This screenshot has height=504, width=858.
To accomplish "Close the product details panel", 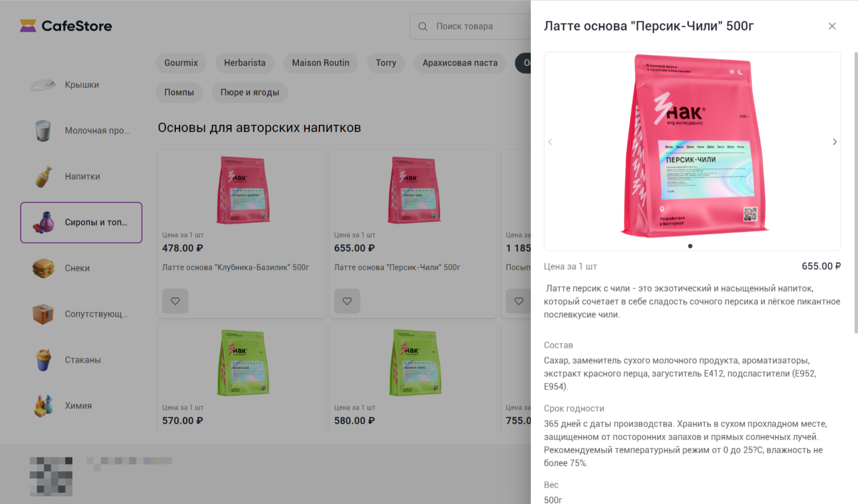I will pyautogui.click(x=832, y=26).
